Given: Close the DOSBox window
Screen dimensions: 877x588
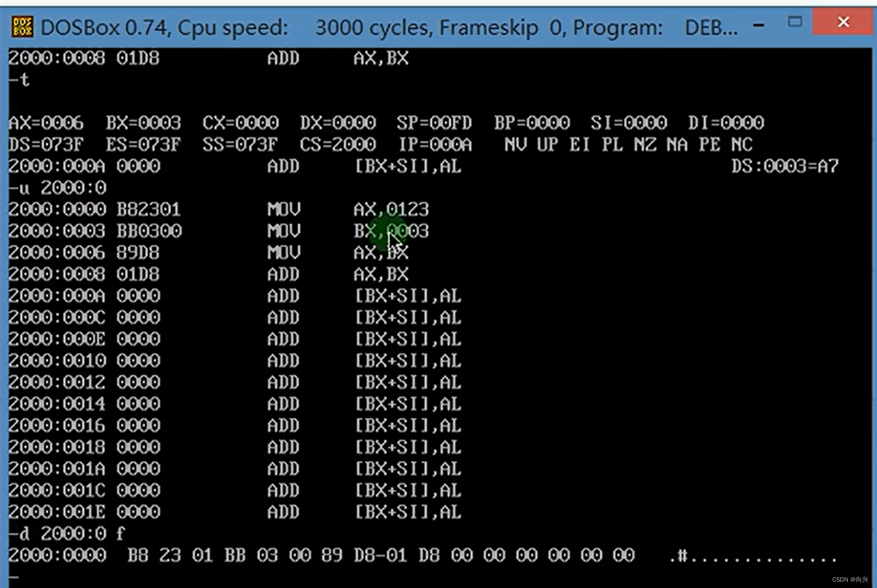Looking at the screenshot, I should 843,22.
